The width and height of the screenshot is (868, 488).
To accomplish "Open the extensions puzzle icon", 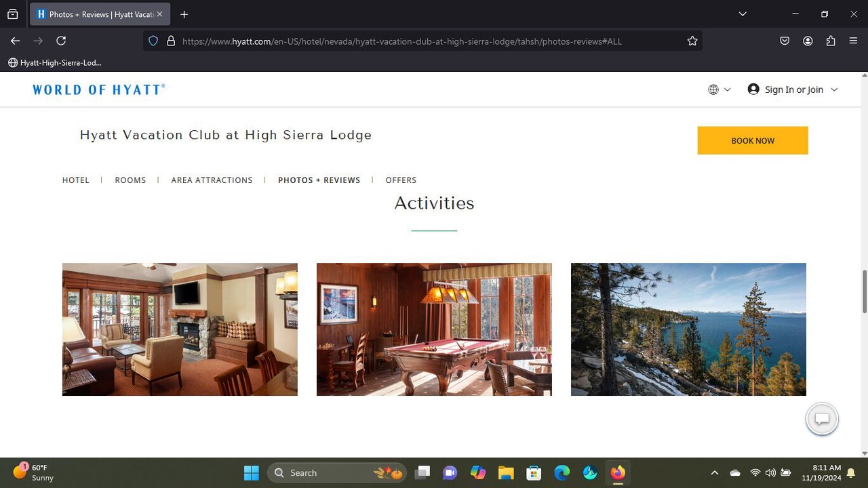I will click(831, 41).
